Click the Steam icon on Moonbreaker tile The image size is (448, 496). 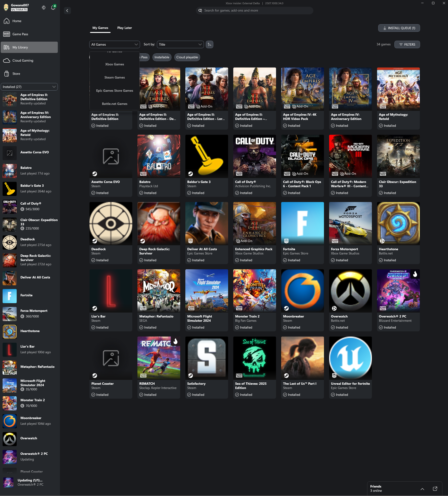pyautogui.click(x=286, y=308)
